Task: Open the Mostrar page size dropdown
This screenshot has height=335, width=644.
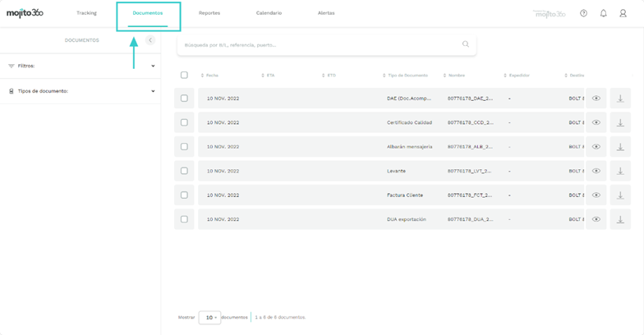Action: (x=209, y=317)
